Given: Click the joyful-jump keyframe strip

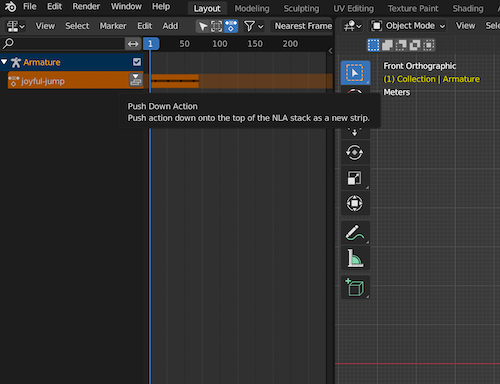Looking at the screenshot, I should point(175,81).
